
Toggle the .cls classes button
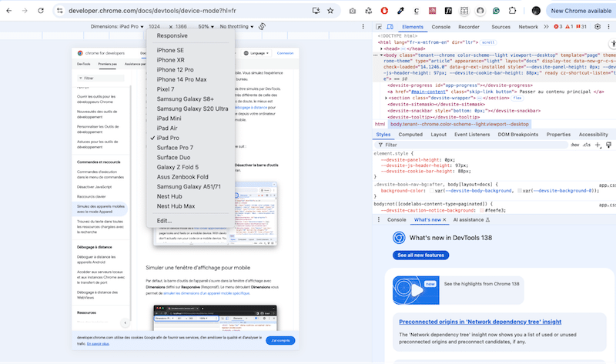click(587, 145)
